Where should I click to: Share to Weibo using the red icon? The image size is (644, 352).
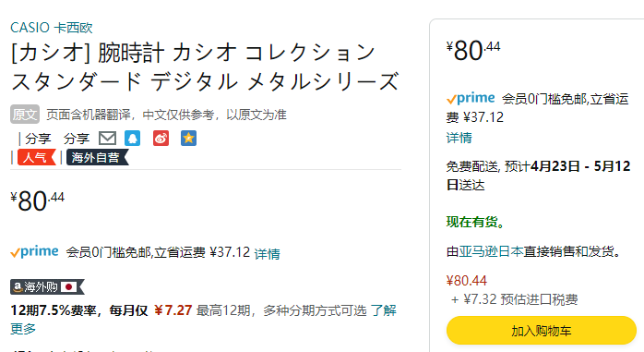tap(161, 139)
